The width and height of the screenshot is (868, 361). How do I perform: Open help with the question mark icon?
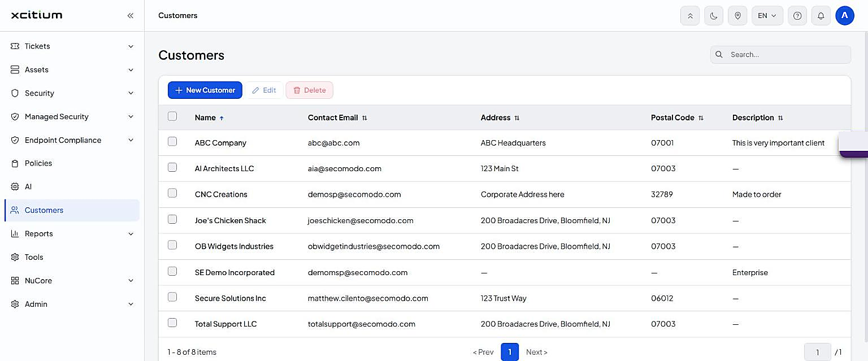pyautogui.click(x=797, y=16)
